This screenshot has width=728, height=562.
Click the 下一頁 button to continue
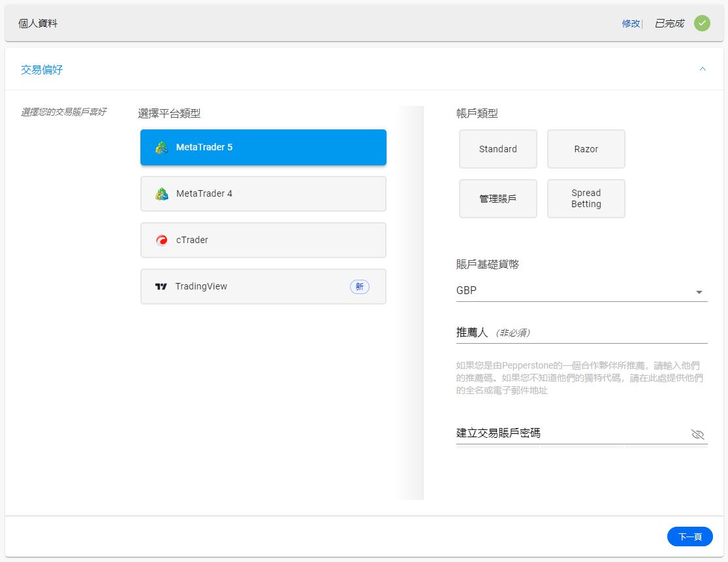point(690,537)
